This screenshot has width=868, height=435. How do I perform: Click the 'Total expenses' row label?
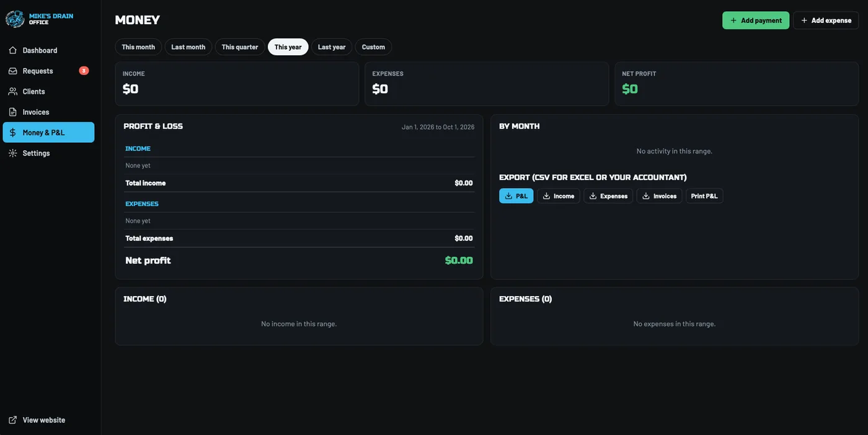tap(149, 238)
